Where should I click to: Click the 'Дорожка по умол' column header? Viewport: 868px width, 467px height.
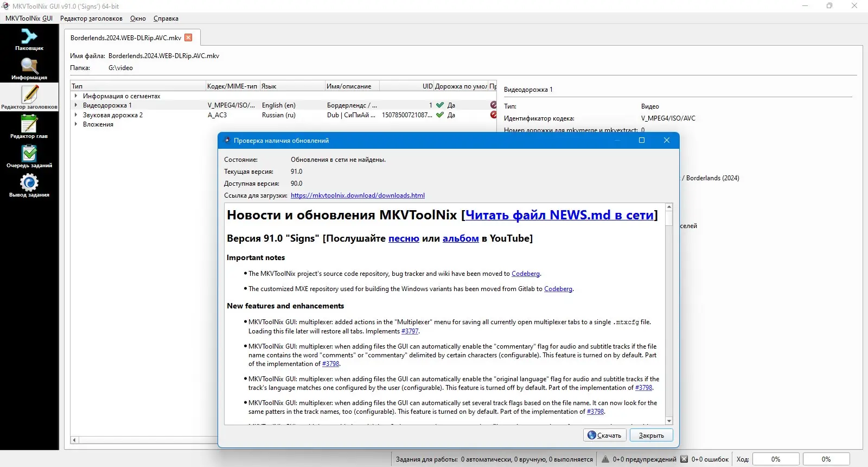(461, 86)
